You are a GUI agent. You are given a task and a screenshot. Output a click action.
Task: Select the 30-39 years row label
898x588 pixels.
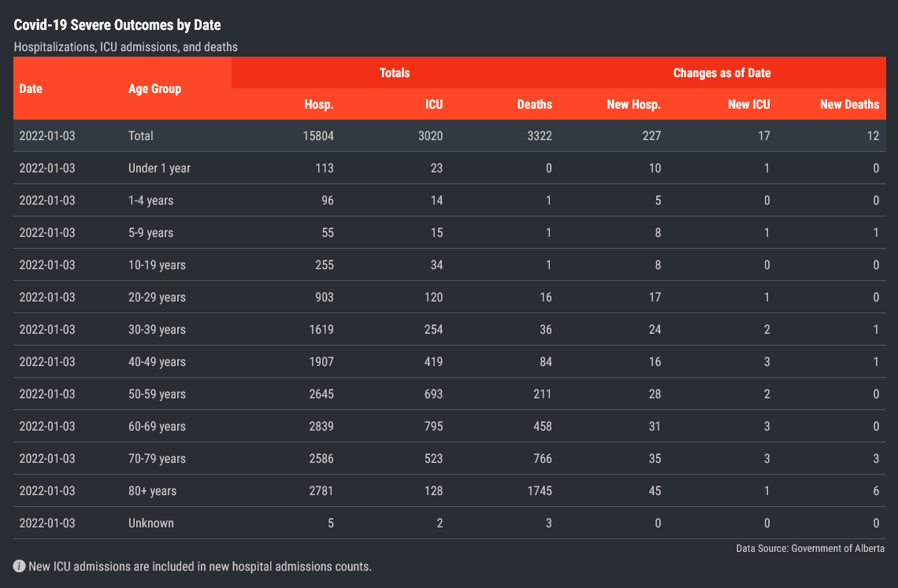click(157, 329)
